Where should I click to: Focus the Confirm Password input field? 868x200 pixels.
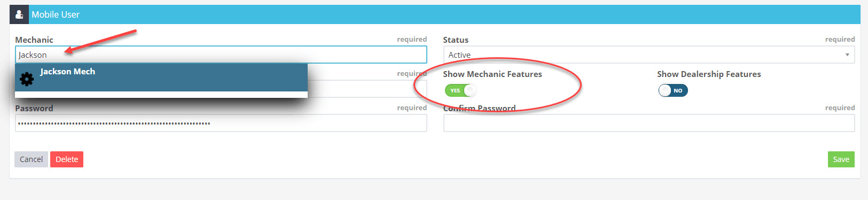(x=649, y=123)
